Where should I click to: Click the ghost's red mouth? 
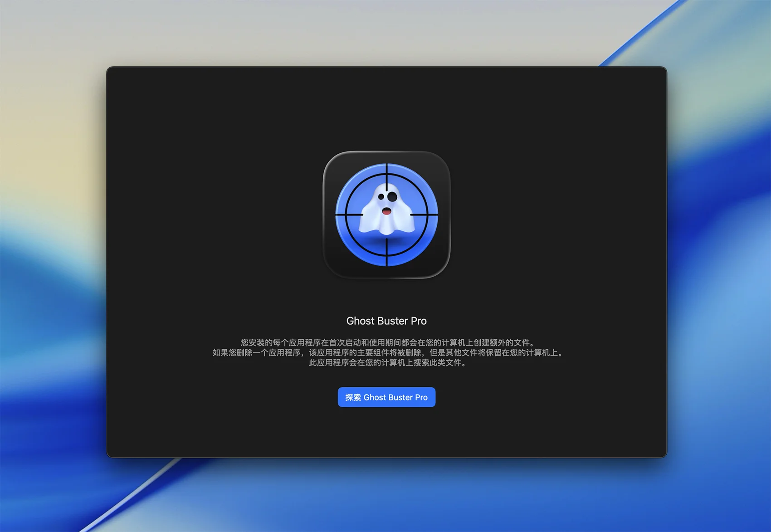(386, 211)
